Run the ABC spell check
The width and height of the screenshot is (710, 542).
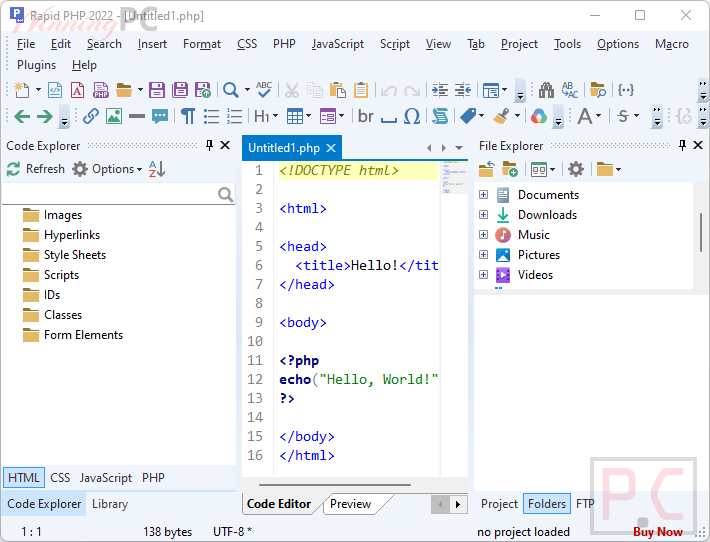[x=264, y=90]
